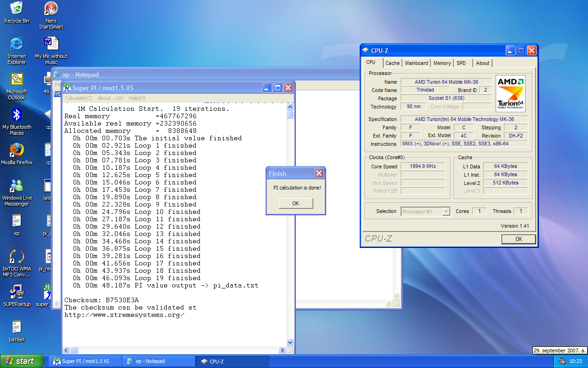Click OK button in CPU-Z window

(519, 239)
